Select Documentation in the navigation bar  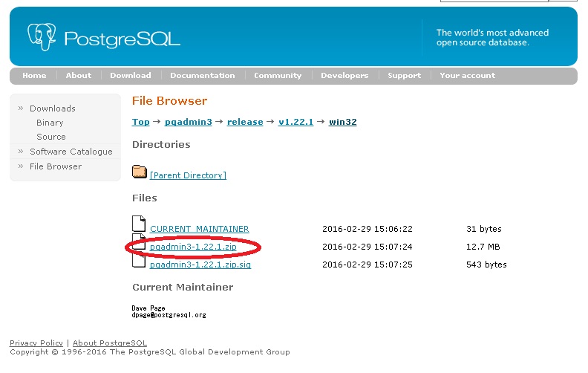point(202,76)
